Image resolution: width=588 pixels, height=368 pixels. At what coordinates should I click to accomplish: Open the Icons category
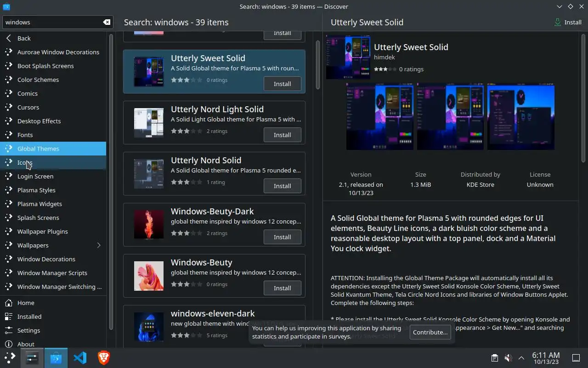tap(53, 162)
